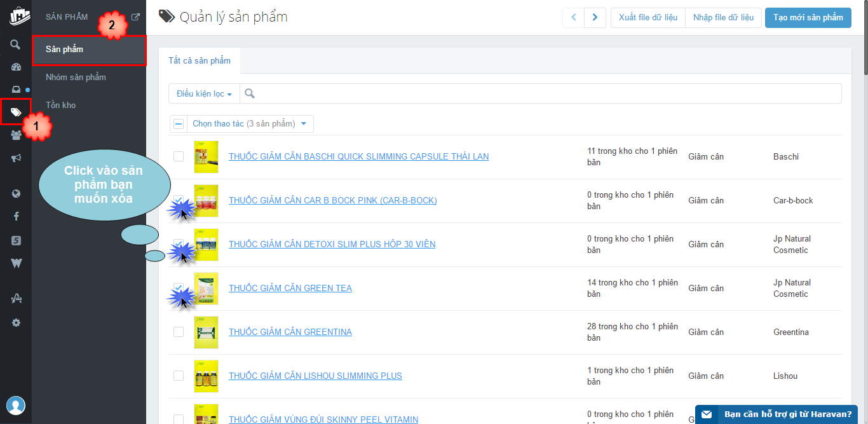
Task: Open BASCHI QUICK SLIMMING CAPSULE THÁI LAN product
Action: (x=359, y=156)
